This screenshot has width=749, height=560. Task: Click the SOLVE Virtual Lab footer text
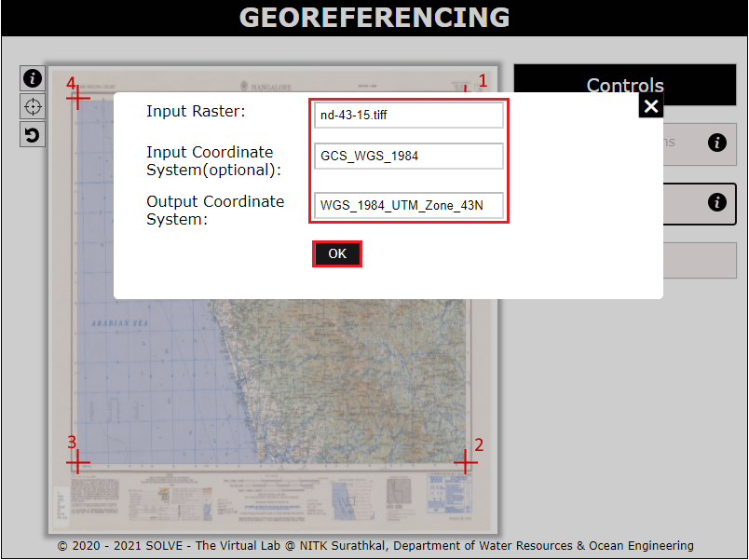click(x=374, y=545)
